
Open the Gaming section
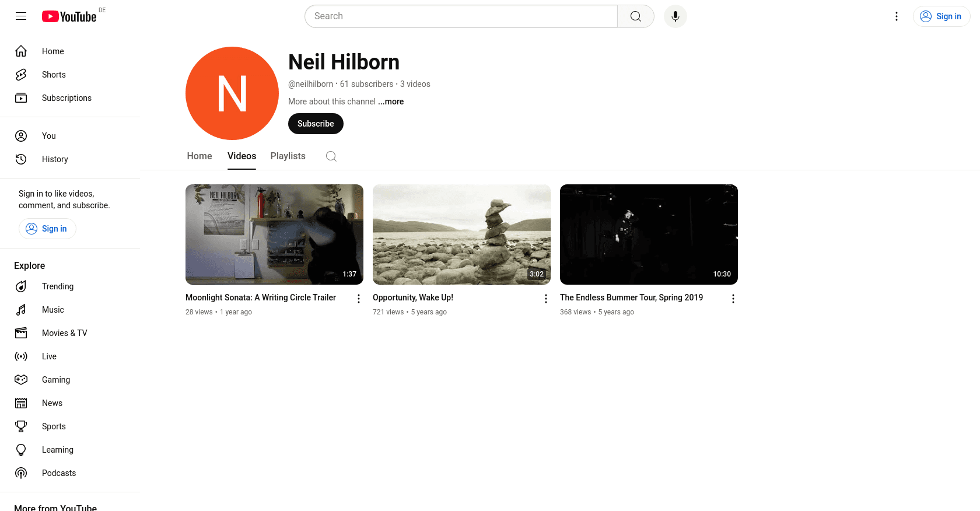pyautogui.click(x=56, y=380)
